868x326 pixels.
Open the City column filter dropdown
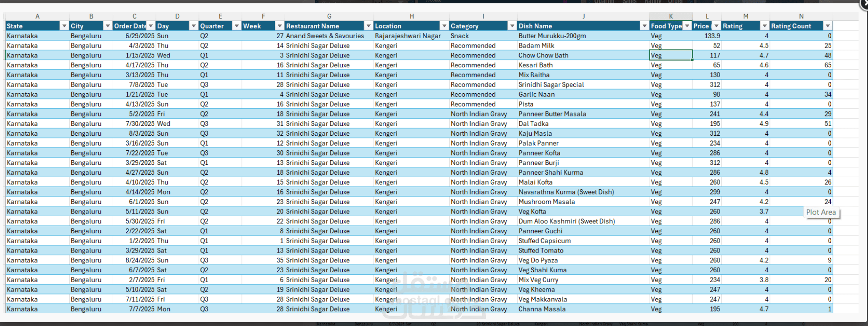pyautogui.click(x=107, y=26)
